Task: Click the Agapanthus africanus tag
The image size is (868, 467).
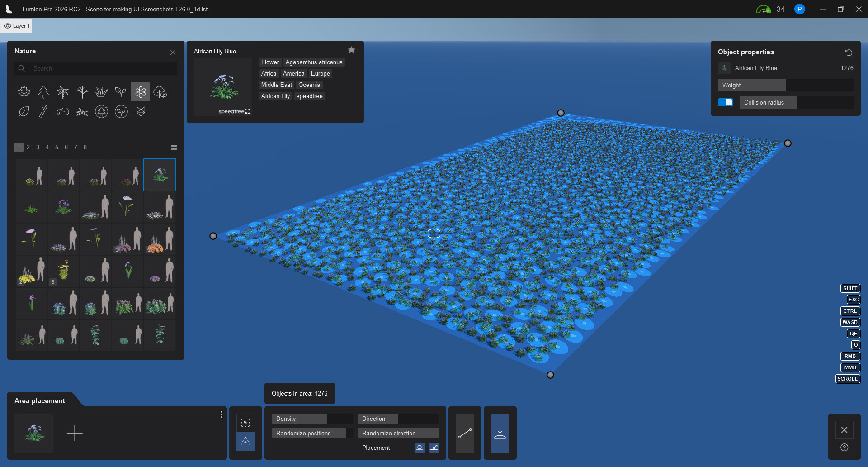Action: [314, 62]
